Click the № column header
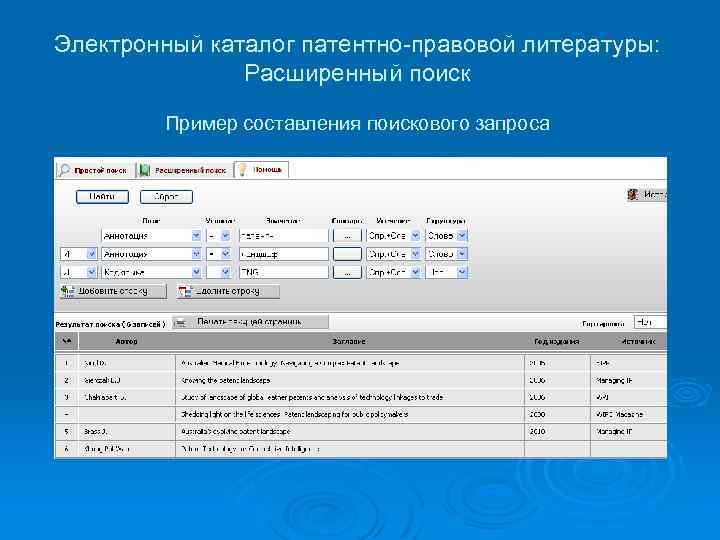Screen dimensions: 720x540 [67, 341]
